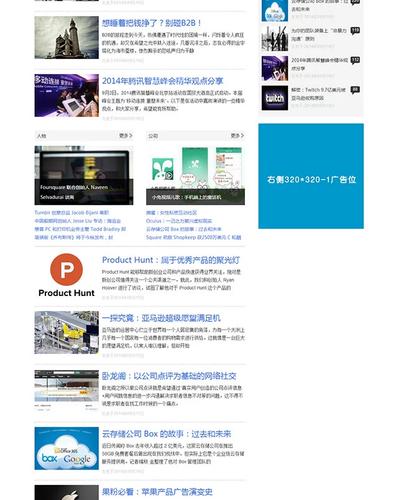Viewport: 398px width, 500px height.
Task: Open the comment bubble showing 119
Action: click(355, 31)
